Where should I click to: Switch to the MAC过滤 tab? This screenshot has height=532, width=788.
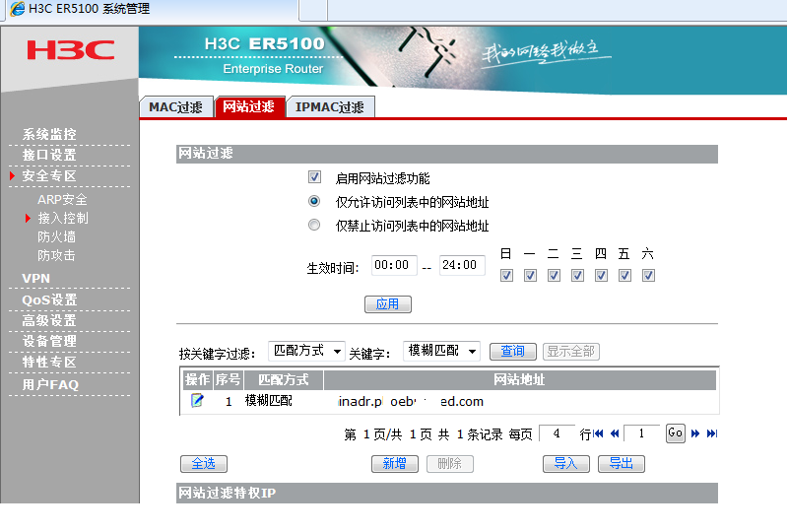[176, 107]
